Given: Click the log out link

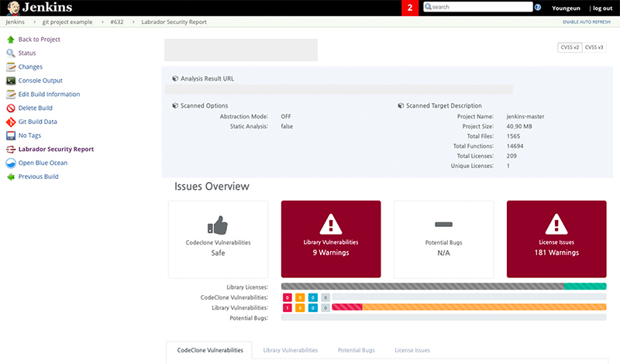Looking at the screenshot, I should 603,9.
